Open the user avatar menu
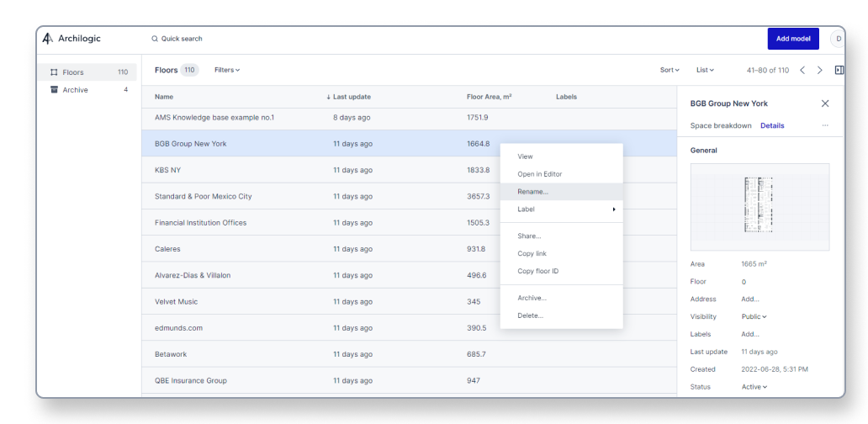Image resolution: width=868 pixels, height=424 pixels. point(838,39)
